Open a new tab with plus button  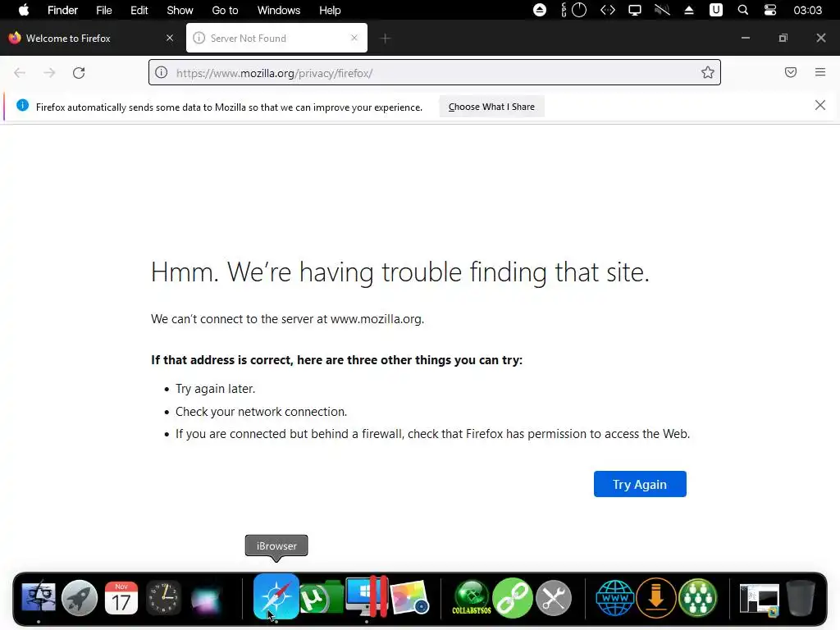tap(386, 38)
